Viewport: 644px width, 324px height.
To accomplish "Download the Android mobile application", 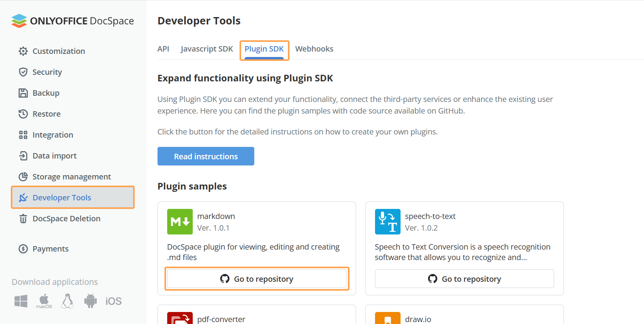I will (91, 301).
